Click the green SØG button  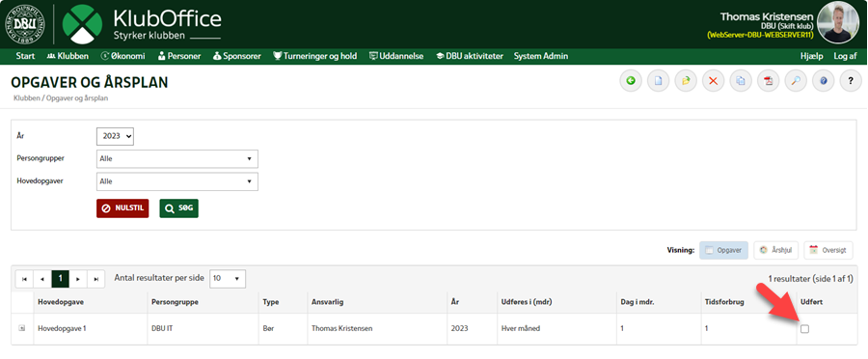tap(178, 208)
